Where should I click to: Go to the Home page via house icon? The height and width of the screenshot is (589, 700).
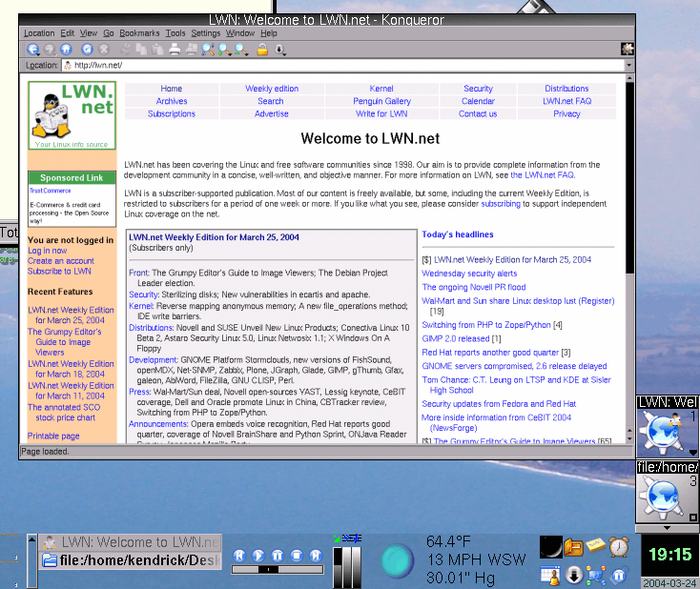click(66, 50)
